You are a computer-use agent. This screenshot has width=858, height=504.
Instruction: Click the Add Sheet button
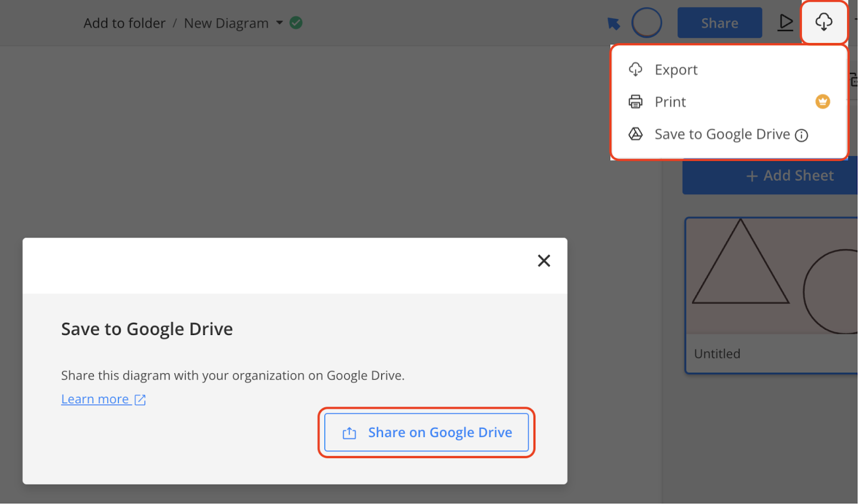(770, 176)
